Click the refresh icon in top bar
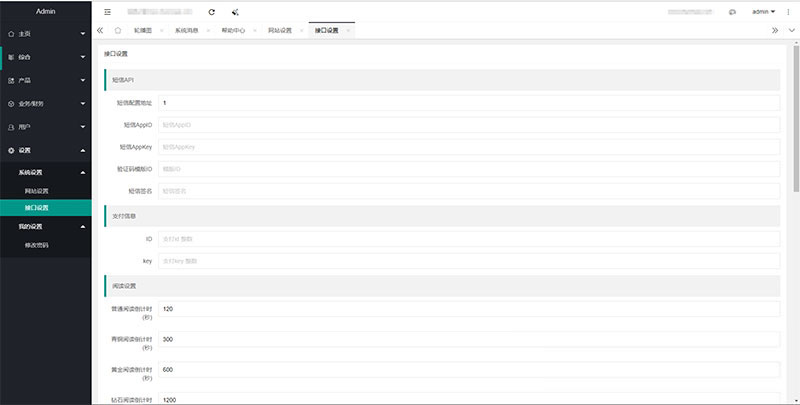Image resolution: width=800 pixels, height=405 pixels. tap(211, 11)
